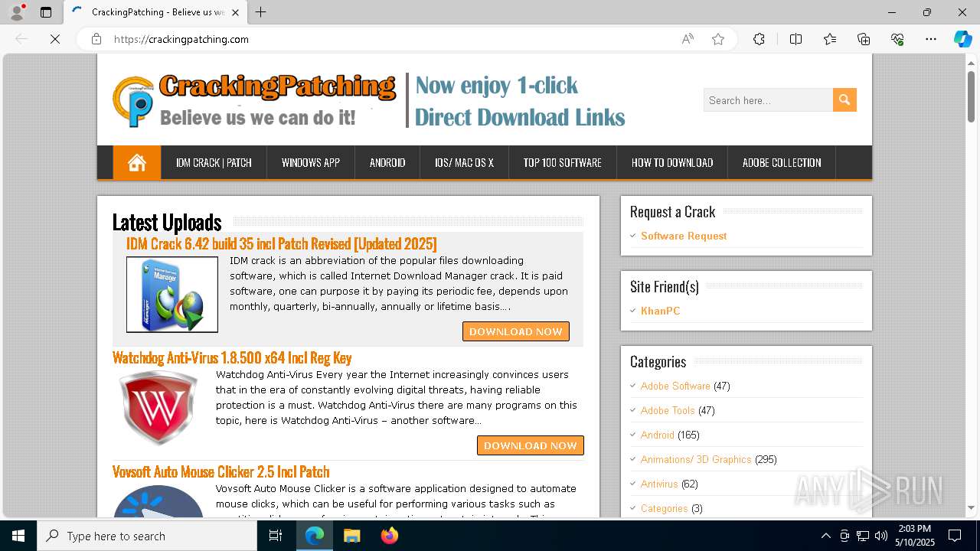The image size is (980, 551).
Task: Open the browser Extensions icon
Action: pos(759,39)
